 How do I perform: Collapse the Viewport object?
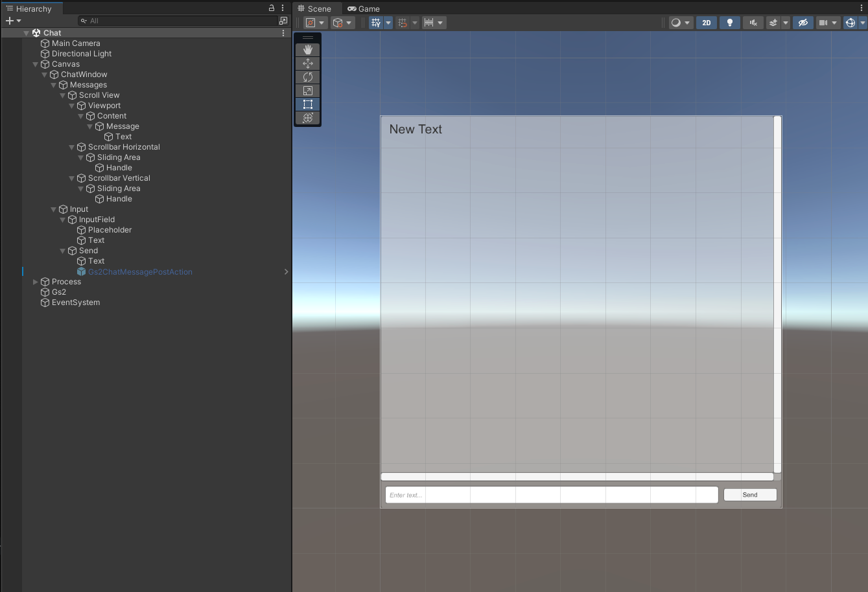[x=72, y=106]
